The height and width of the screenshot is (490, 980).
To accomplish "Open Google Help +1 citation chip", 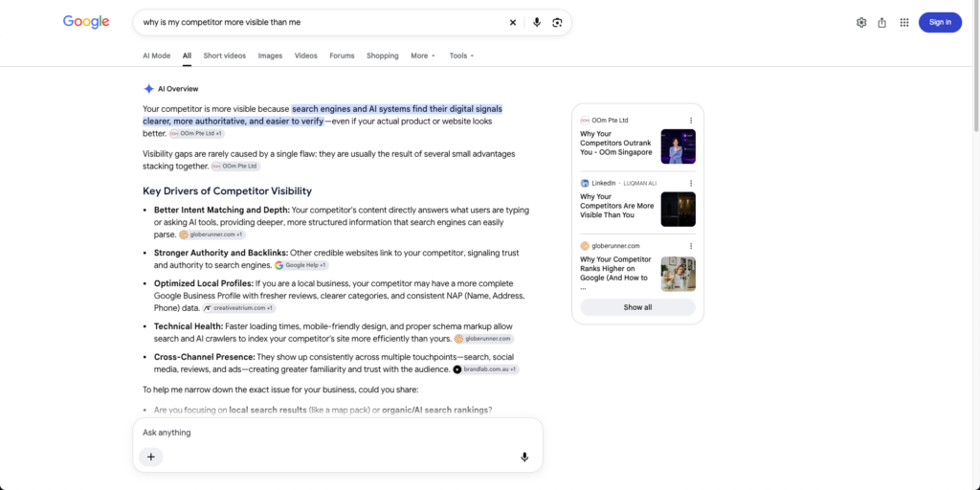I will point(301,265).
